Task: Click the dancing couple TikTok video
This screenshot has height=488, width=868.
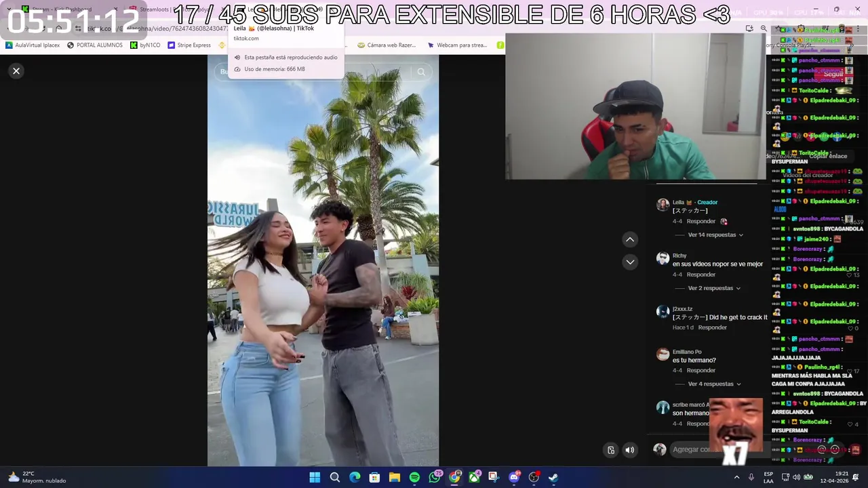Action: point(323,260)
